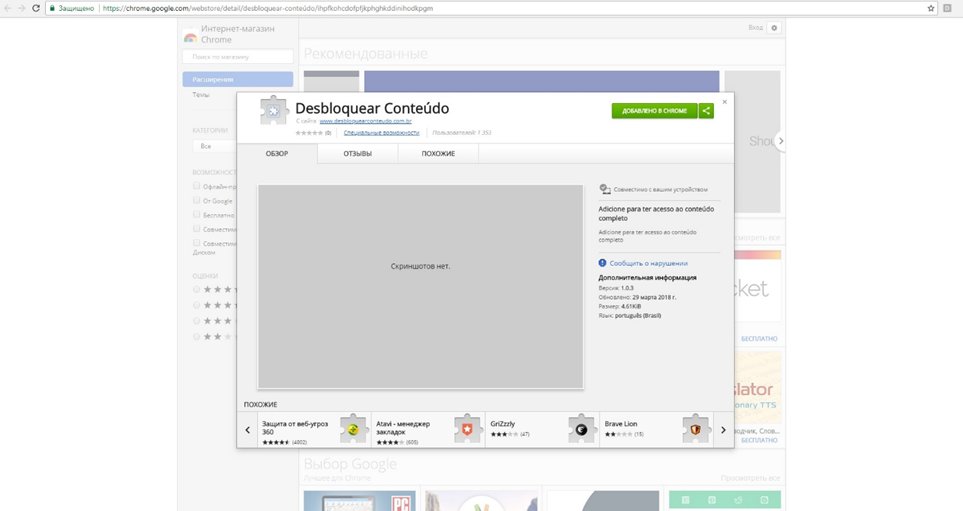Open 'Atavi - менеджер закладок' extension
The width and height of the screenshot is (963, 511).
[428, 430]
